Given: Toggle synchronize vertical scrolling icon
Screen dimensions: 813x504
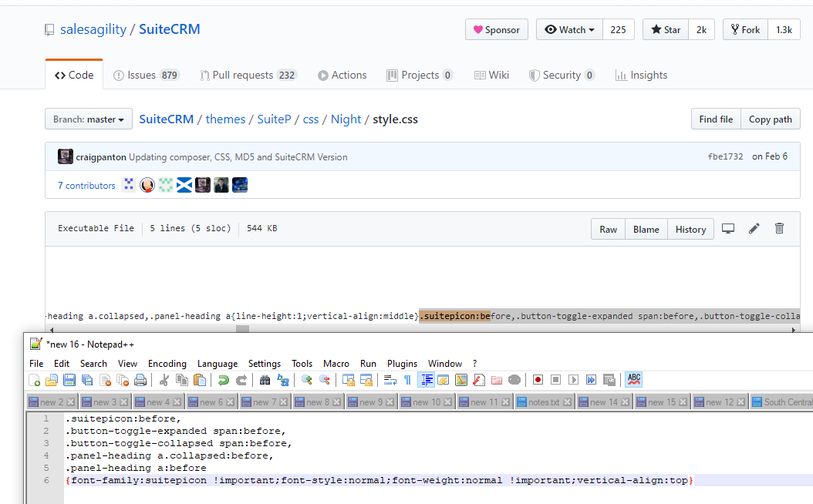Looking at the screenshot, I should coord(349,380).
